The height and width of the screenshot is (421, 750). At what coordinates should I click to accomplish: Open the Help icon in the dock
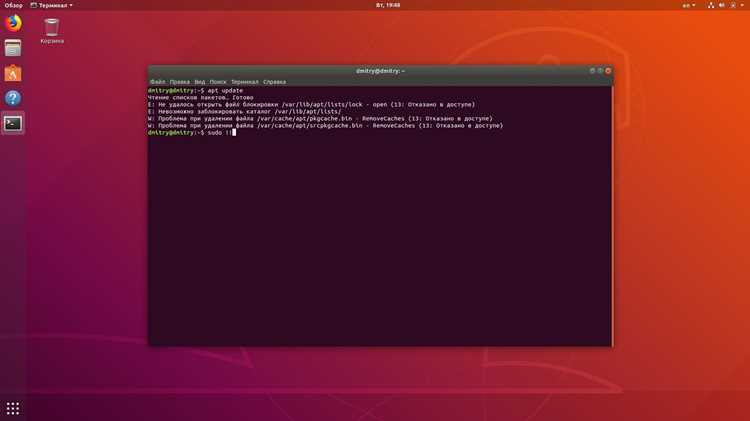pos(13,98)
